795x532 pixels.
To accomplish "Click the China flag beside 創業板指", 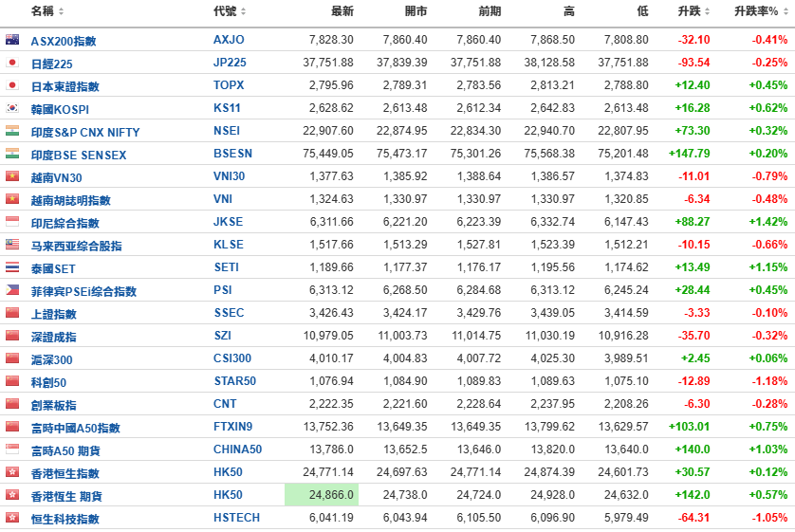I will pos(12,404).
